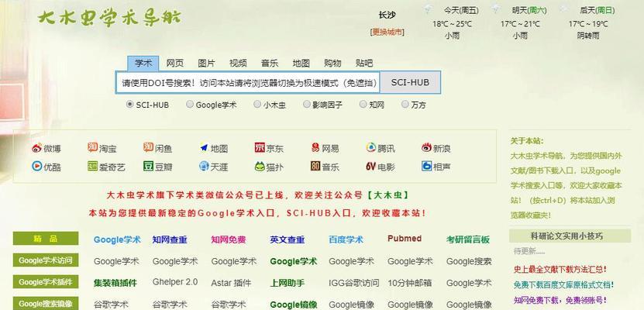Click the SCI-HUB search button
The height and width of the screenshot is (310, 644).
410,82
